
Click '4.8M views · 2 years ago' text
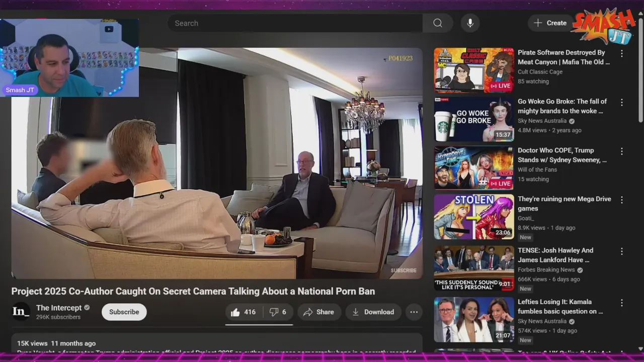point(549,130)
